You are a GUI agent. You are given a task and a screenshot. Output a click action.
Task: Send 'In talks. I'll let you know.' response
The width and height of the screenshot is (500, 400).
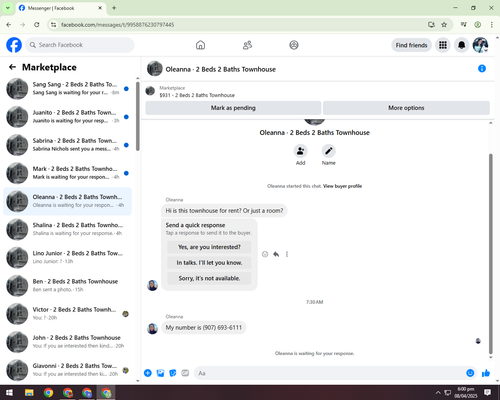pyautogui.click(x=209, y=263)
